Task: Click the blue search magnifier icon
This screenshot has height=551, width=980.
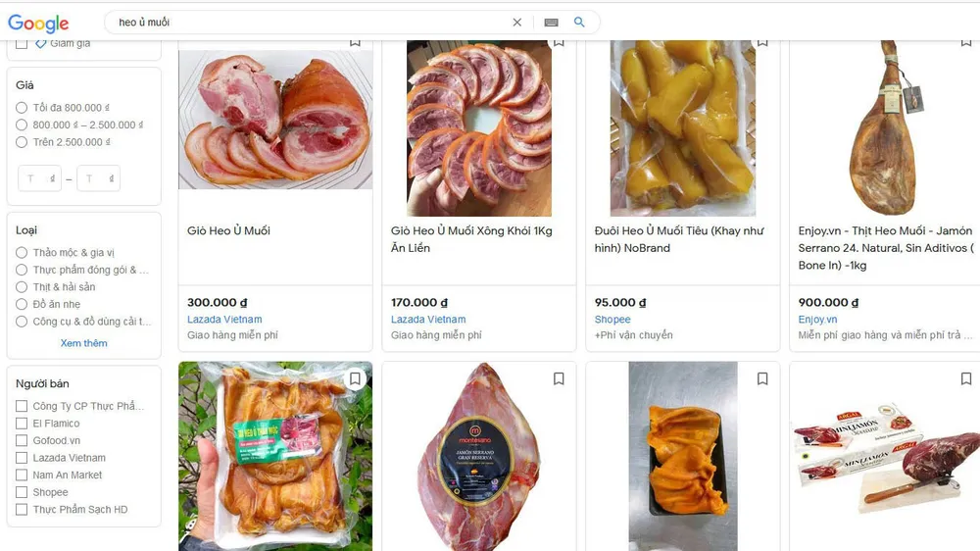Action: click(579, 22)
